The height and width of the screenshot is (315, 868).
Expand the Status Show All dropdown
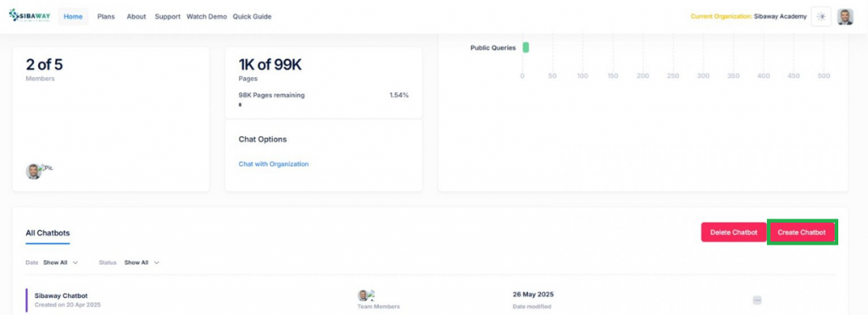pyautogui.click(x=142, y=262)
